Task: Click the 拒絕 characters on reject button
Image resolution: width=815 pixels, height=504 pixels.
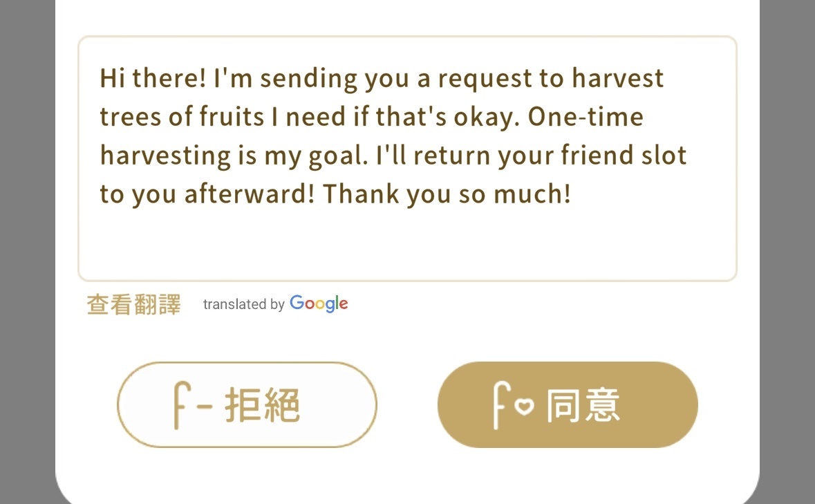Action: pyautogui.click(x=263, y=405)
